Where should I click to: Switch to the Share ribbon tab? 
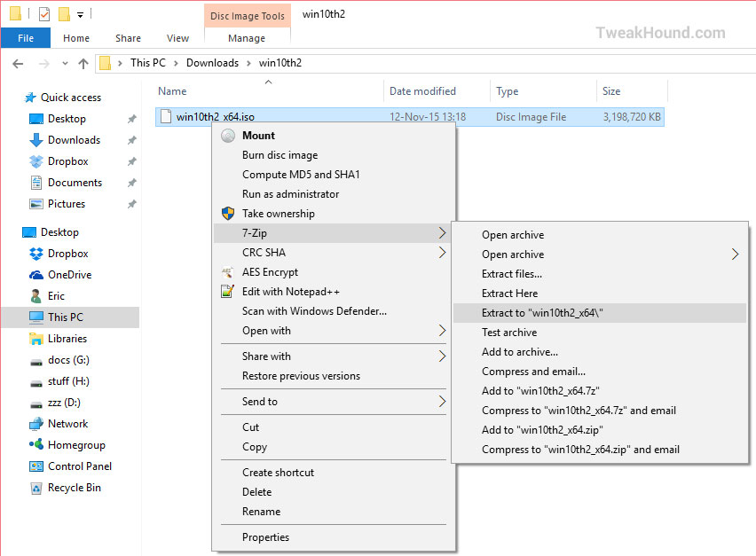pyautogui.click(x=129, y=38)
